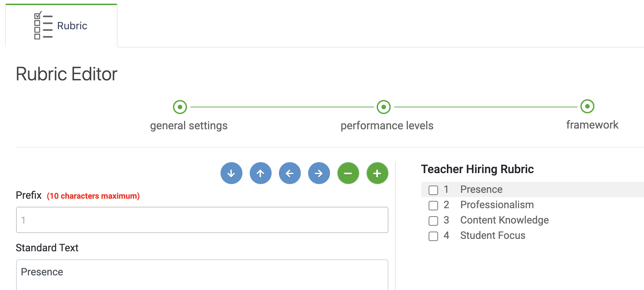Click the blue right arrow indent icon

[x=319, y=173]
